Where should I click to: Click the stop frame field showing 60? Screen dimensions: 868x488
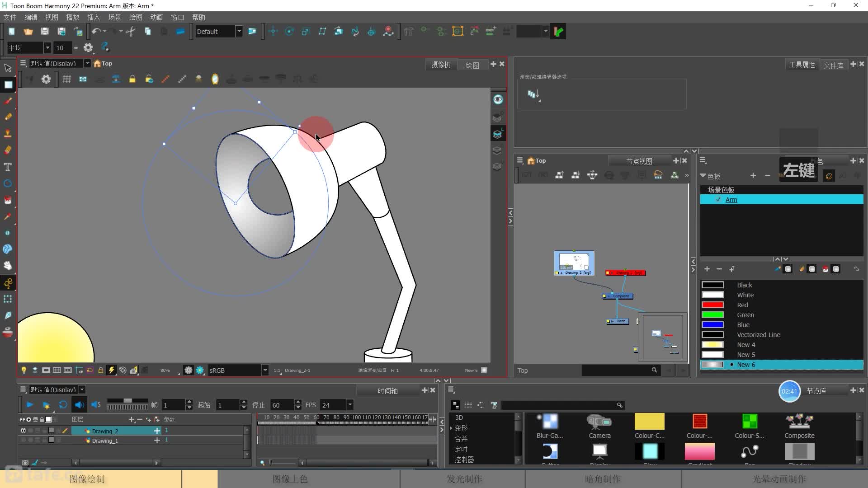[x=282, y=405]
